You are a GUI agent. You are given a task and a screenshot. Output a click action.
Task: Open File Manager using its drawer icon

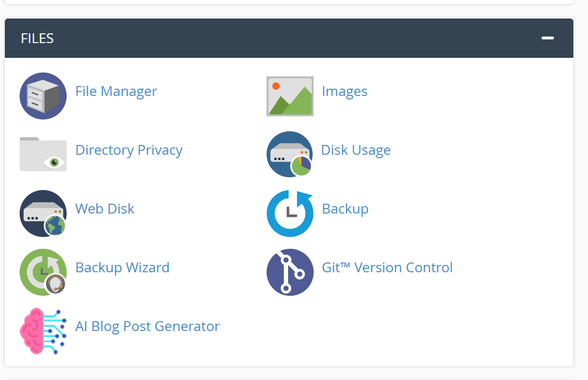coord(43,96)
